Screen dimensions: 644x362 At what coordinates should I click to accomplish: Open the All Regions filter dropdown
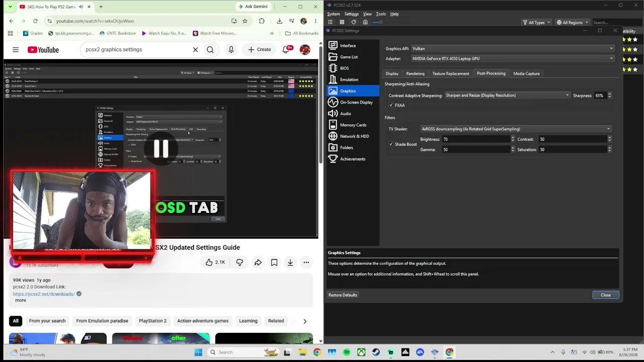572,23
